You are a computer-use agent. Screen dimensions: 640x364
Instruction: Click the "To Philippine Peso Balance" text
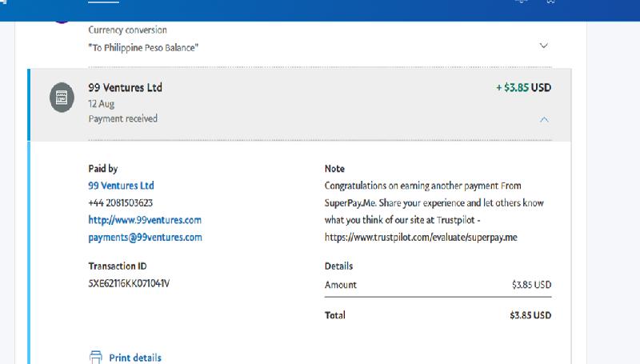143,48
